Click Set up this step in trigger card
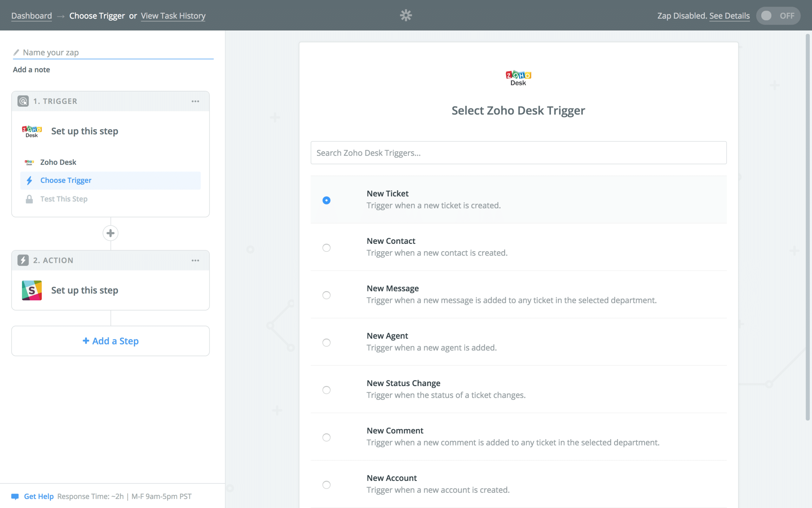The image size is (812, 508). [x=85, y=131]
